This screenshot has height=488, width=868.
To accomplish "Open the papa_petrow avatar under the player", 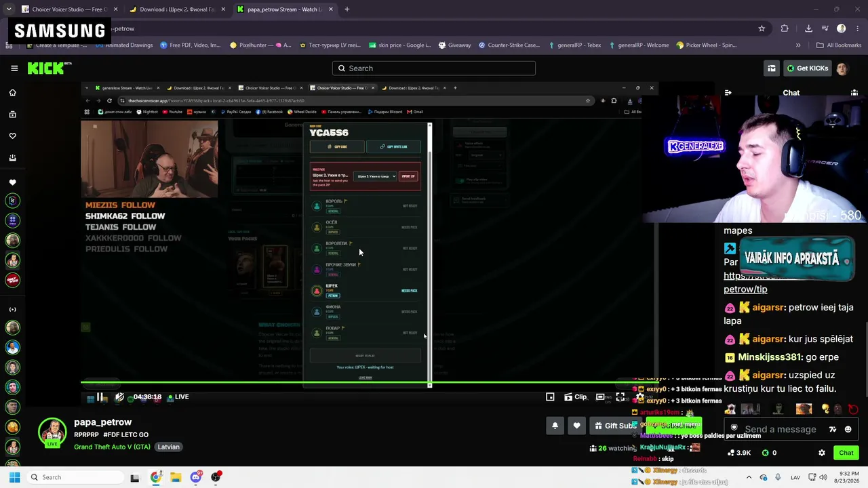I will tap(52, 432).
